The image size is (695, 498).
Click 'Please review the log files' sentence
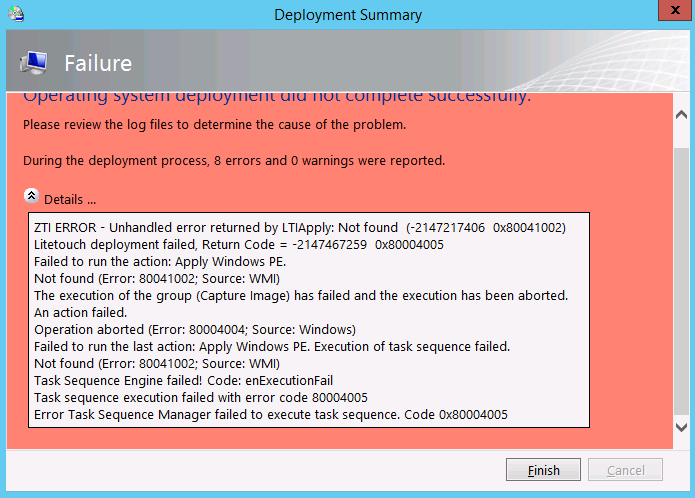215,124
